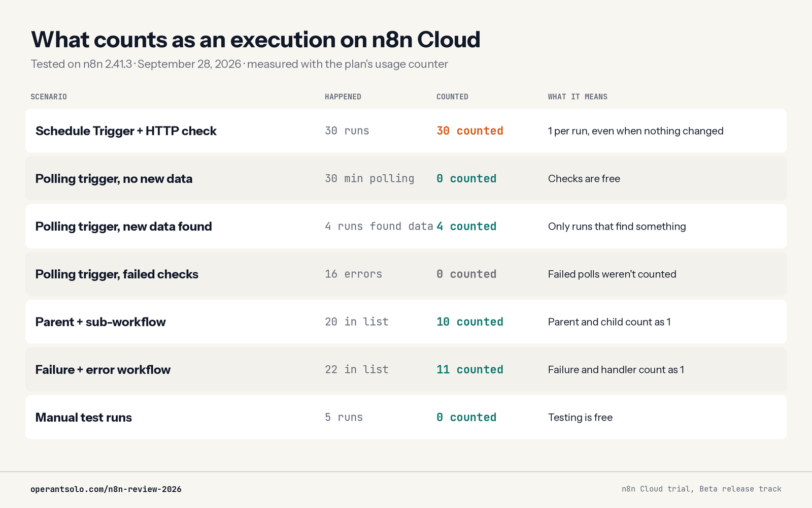This screenshot has height=508, width=812.
Task: Click '0 counted' in Manual test runs row
Action: click(466, 418)
